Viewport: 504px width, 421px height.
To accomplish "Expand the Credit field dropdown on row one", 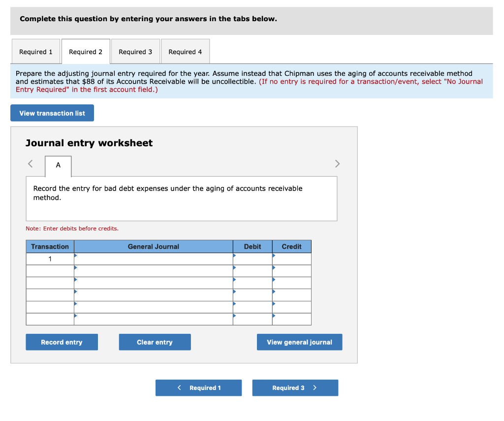I will [274, 256].
